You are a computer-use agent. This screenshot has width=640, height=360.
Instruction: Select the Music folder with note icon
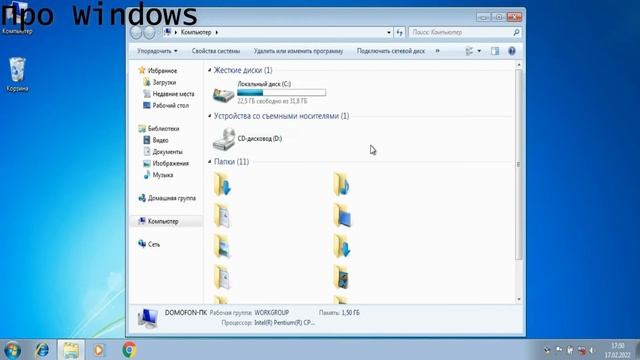pos(342,184)
